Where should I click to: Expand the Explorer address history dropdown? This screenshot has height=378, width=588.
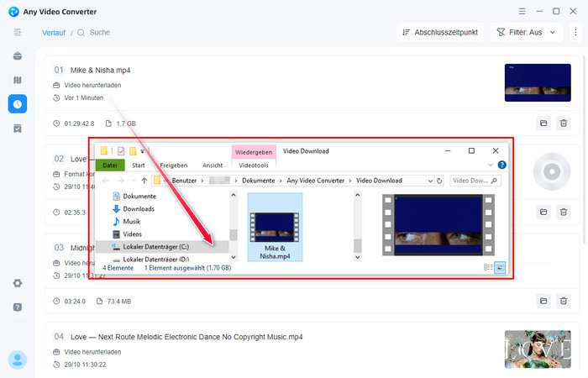430,181
